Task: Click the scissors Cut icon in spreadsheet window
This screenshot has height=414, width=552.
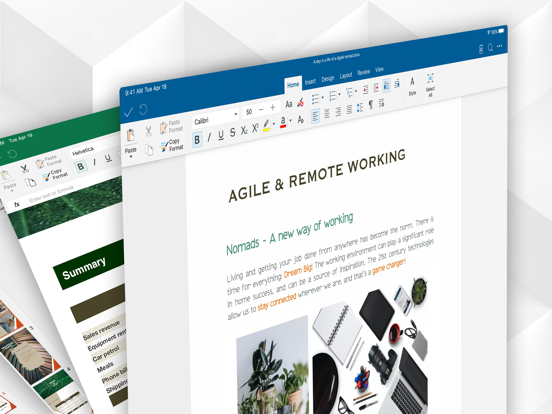Action: coord(25,169)
